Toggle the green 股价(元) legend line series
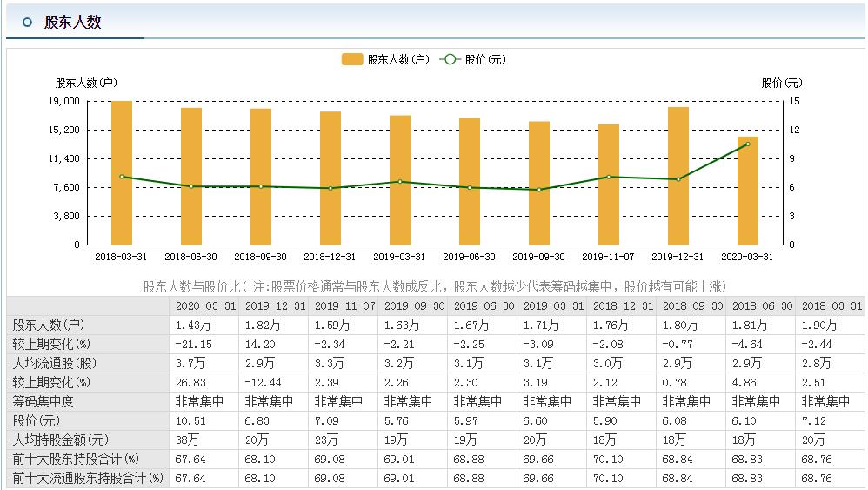Viewport: 868px width, 490px height. click(473, 59)
